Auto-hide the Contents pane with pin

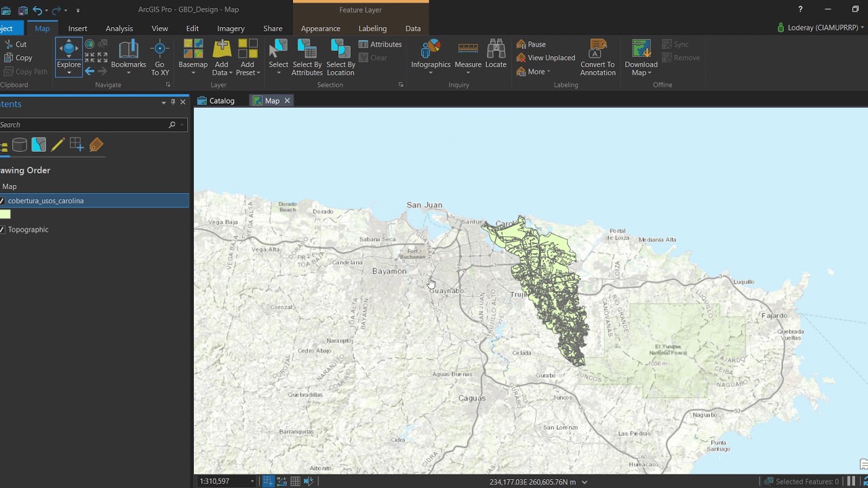173,102
